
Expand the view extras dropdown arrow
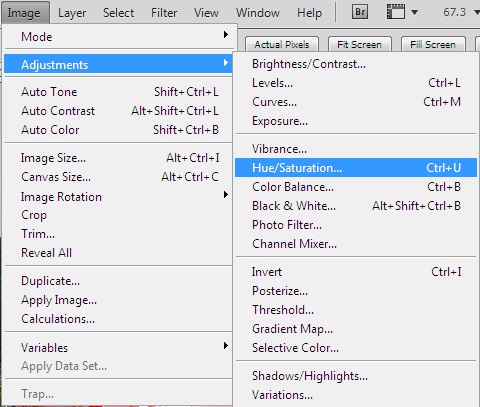[x=414, y=13]
